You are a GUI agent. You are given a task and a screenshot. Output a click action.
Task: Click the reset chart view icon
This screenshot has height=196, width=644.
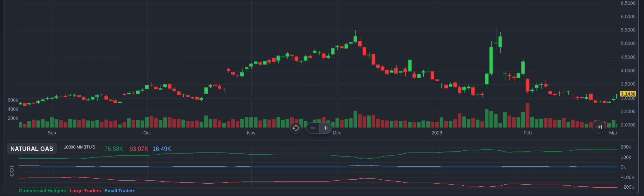[x=295, y=128]
